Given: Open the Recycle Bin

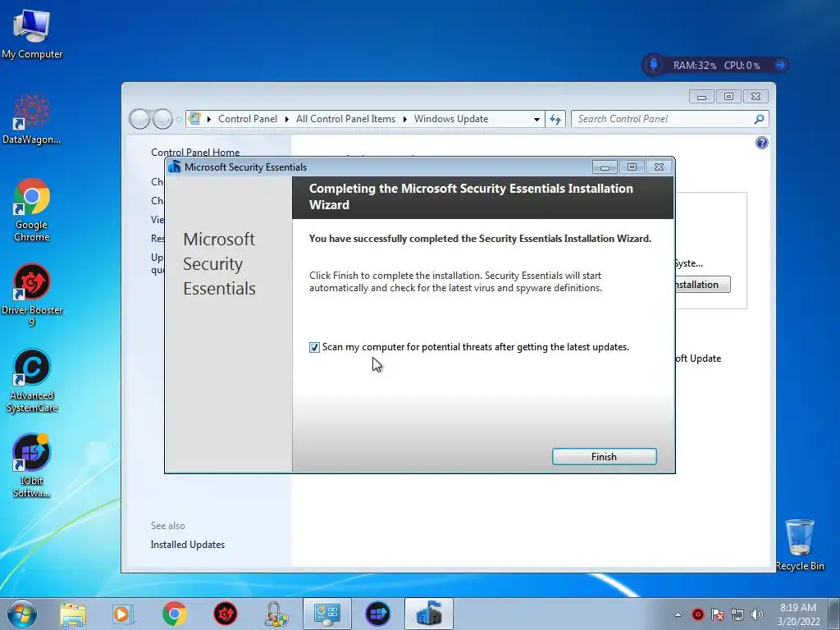Looking at the screenshot, I should 800,545.
